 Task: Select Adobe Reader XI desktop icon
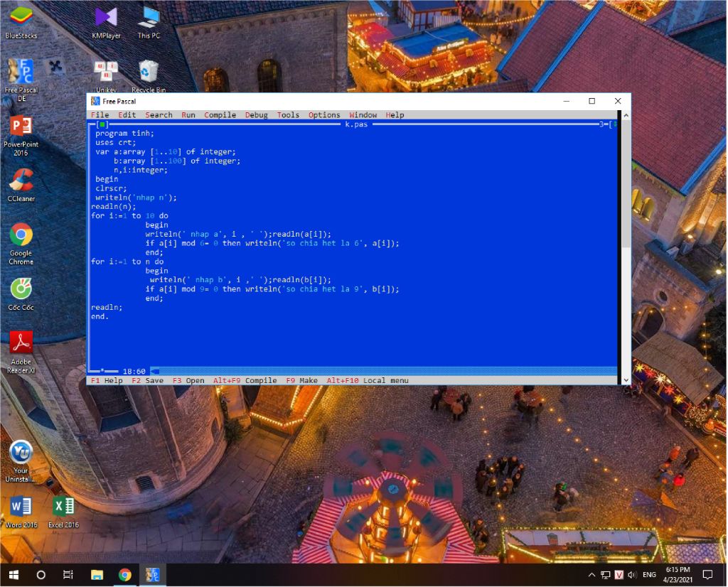[x=21, y=352]
